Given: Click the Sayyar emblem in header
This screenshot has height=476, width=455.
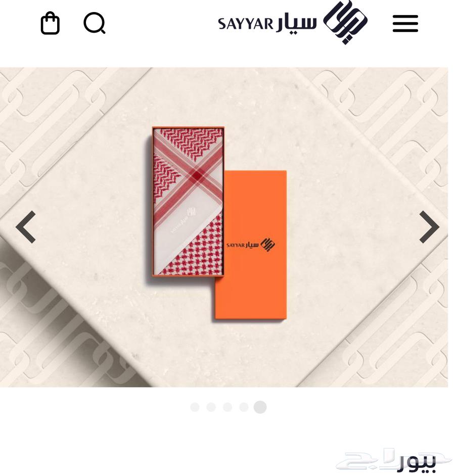Looking at the screenshot, I should (345, 22).
